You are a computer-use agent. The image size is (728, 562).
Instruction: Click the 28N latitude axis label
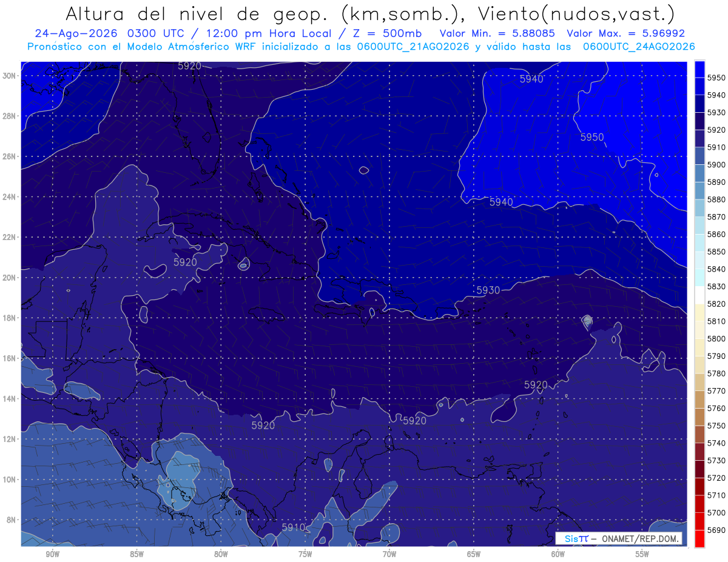[x=10, y=116]
